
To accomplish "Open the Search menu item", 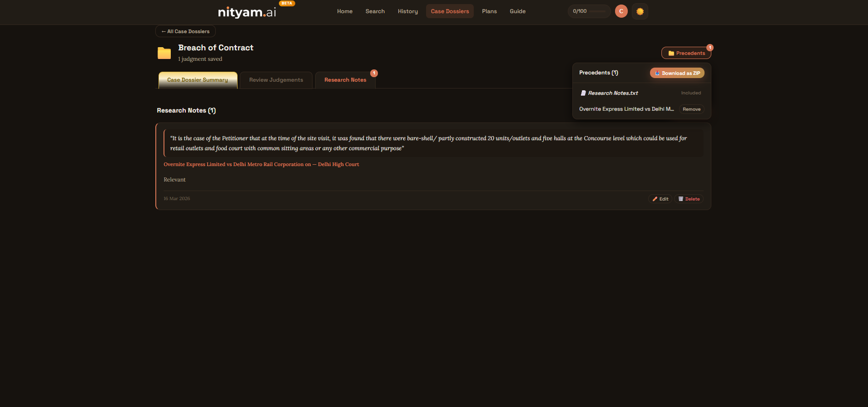I will coord(375,11).
